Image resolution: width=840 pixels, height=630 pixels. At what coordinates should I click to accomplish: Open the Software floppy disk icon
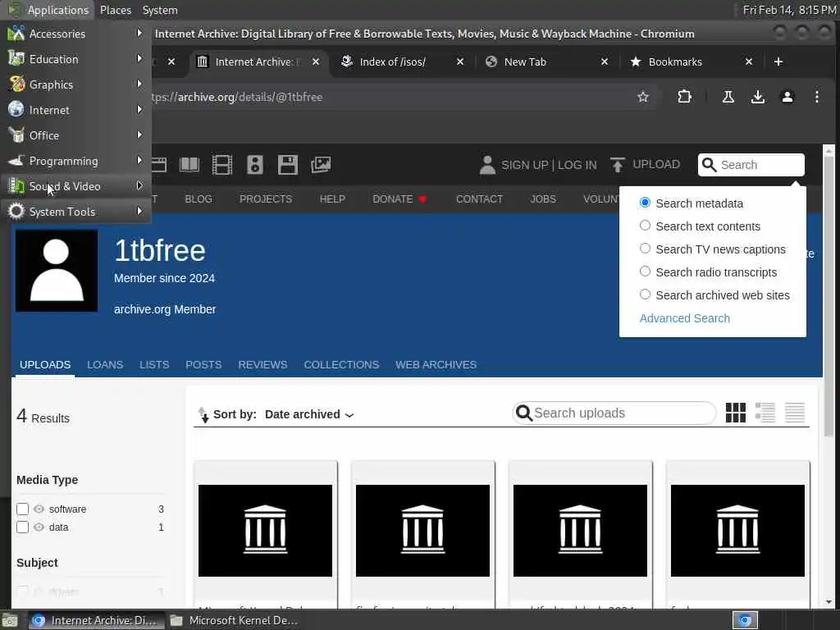288,164
